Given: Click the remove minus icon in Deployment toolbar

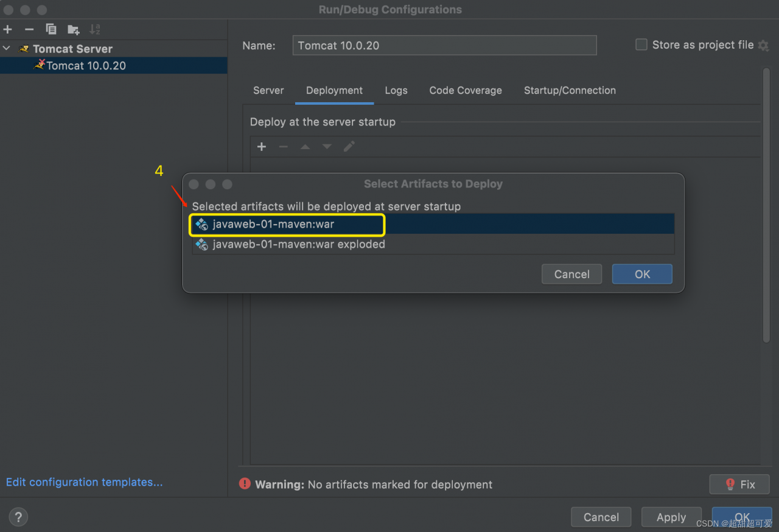Looking at the screenshot, I should (x=283, y=147).
